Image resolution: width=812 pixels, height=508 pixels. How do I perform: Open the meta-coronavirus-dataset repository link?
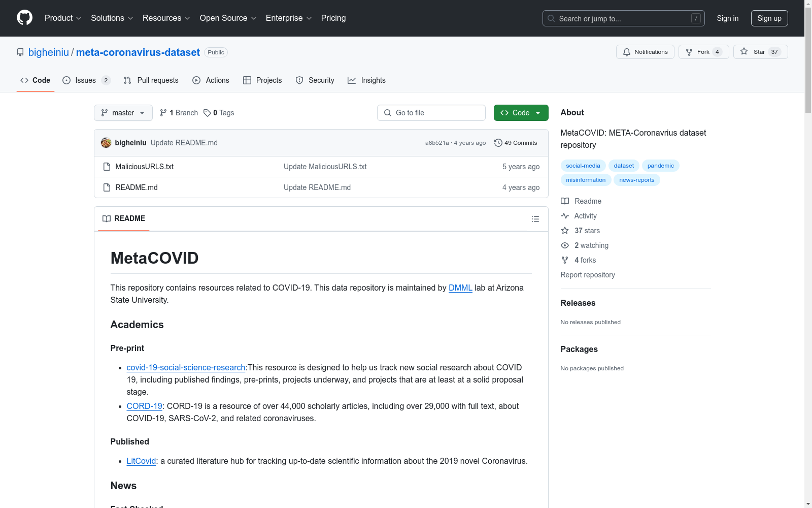point(138,52)
